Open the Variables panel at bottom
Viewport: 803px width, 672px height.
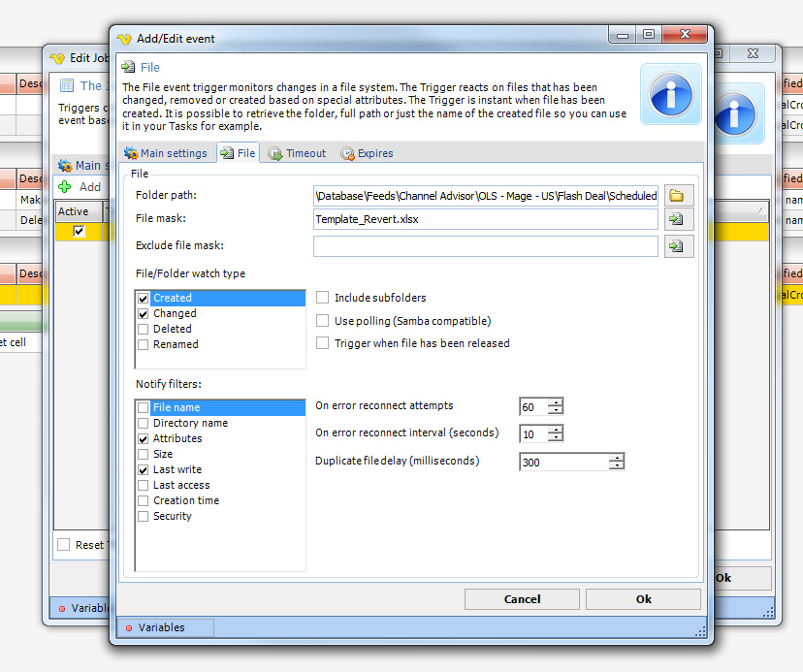pos(161,627)
